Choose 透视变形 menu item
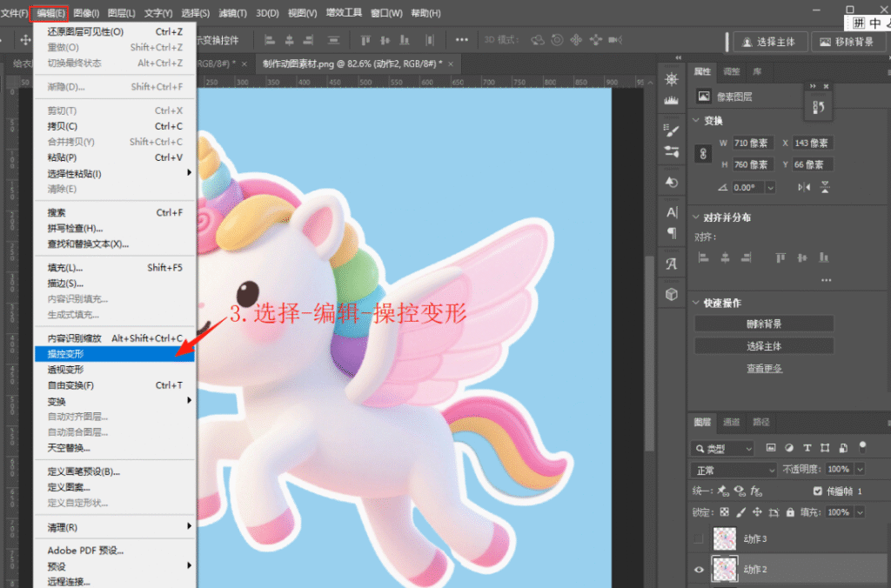891x588 pixels. tap(115, 370)
